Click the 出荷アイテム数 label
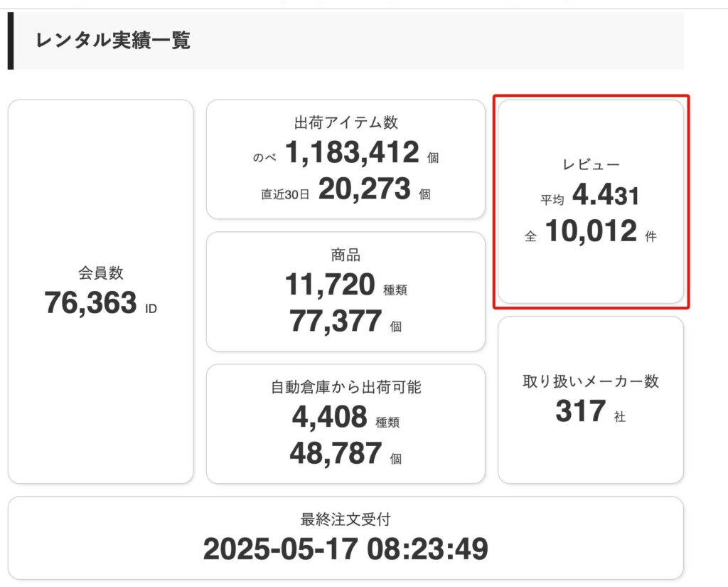The height and width of the screenshot is (587, 728). 346,122
